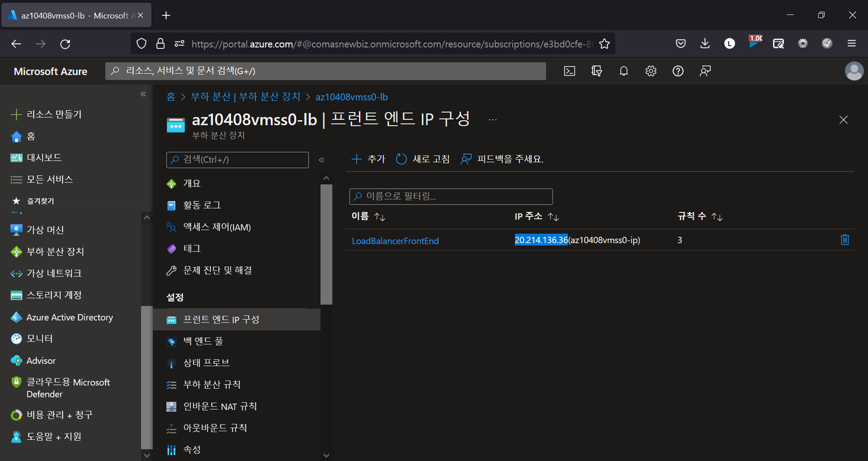Open directory and subscription filter icon
The image size is (868, 461).
point(597,71)
